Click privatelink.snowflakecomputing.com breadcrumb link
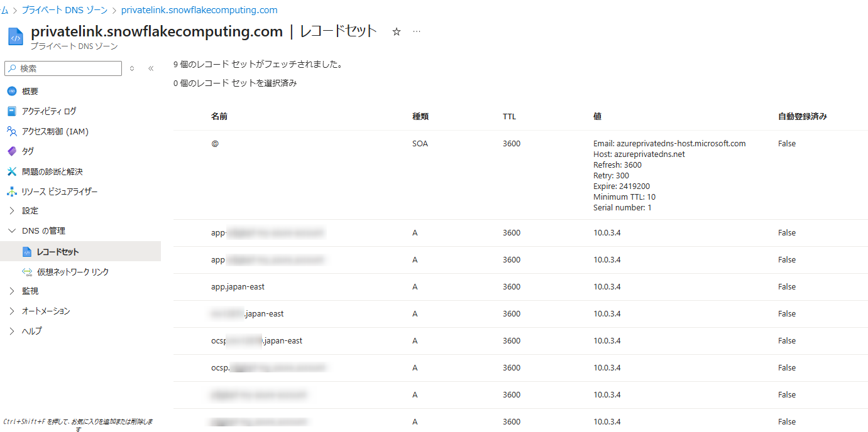The height and width of the screenshot is (432, 868). 199,10
